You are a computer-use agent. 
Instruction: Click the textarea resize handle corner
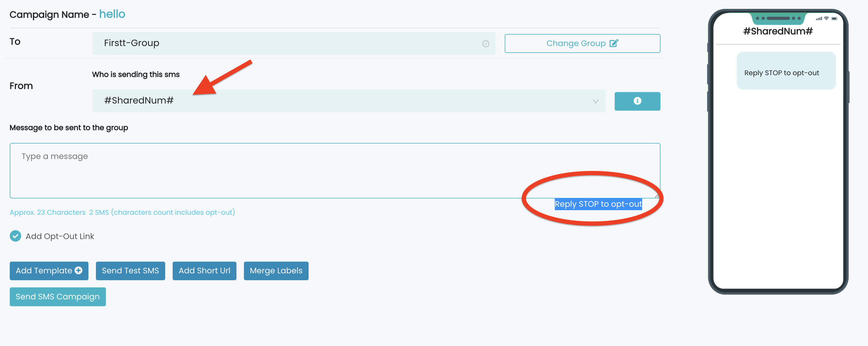[657, 195]
